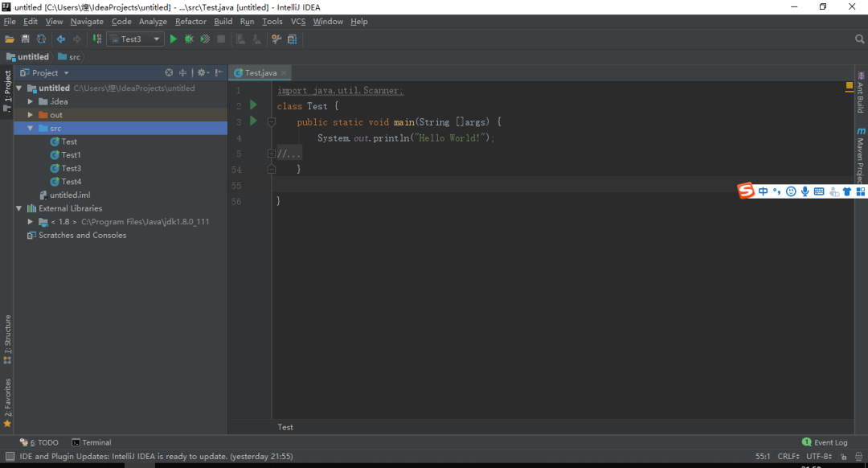Image resolution: width=868 pixels, height=468 pixels.
Task: Click the Forward navigation arrow icon
Action: click(x=77, y=39)
